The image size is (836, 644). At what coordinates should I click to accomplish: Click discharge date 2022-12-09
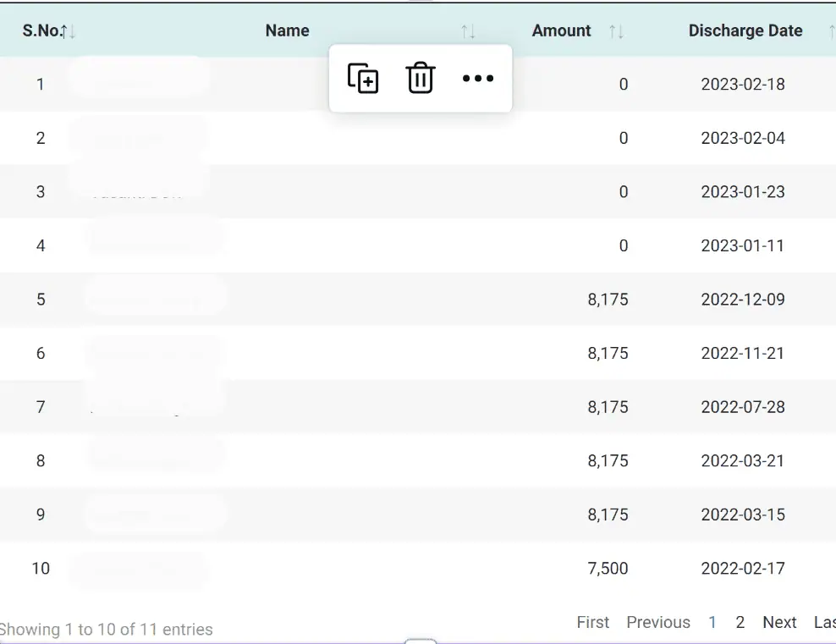[743, 300]
